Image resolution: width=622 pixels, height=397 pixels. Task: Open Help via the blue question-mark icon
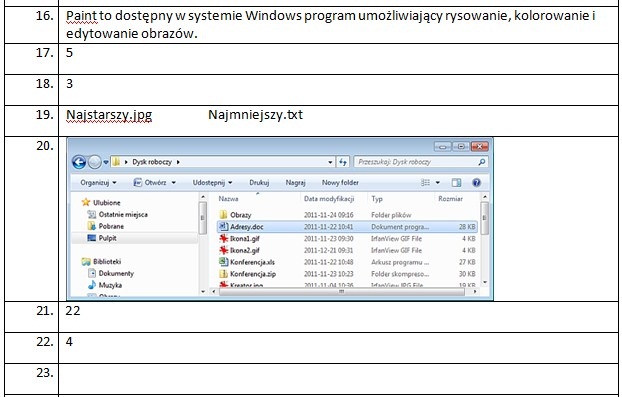(476, 182)
